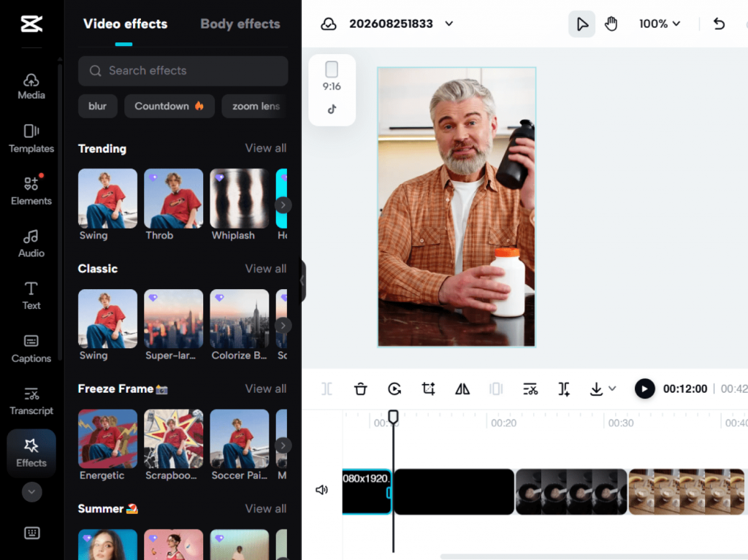Open the Templates sidebar panel

point(31,138)
